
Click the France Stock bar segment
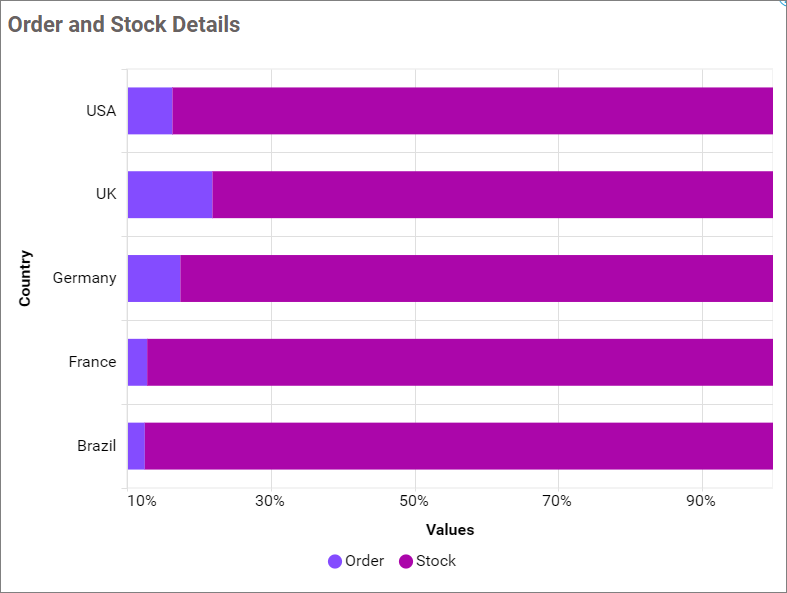[x=460, y=362]
